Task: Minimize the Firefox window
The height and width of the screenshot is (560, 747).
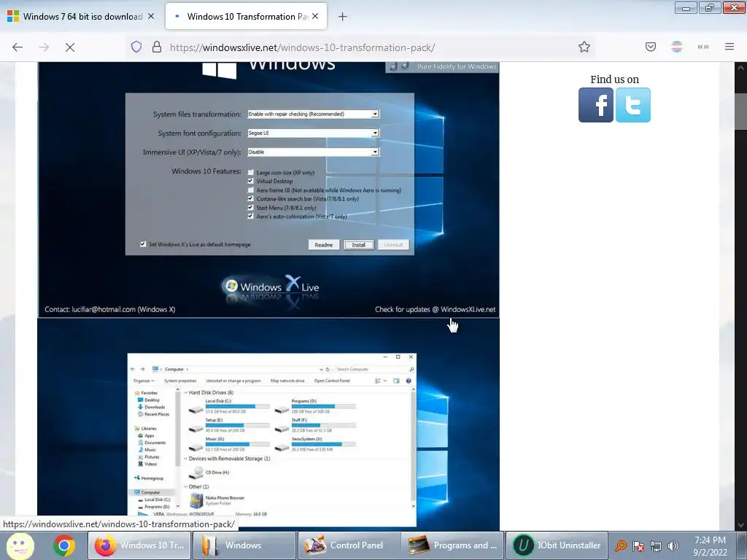Action: (686, 7)
